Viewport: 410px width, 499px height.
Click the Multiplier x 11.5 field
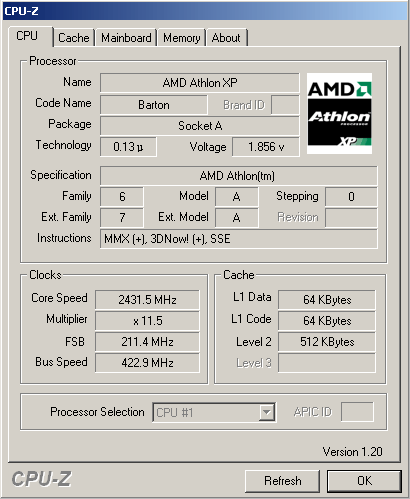147,321
